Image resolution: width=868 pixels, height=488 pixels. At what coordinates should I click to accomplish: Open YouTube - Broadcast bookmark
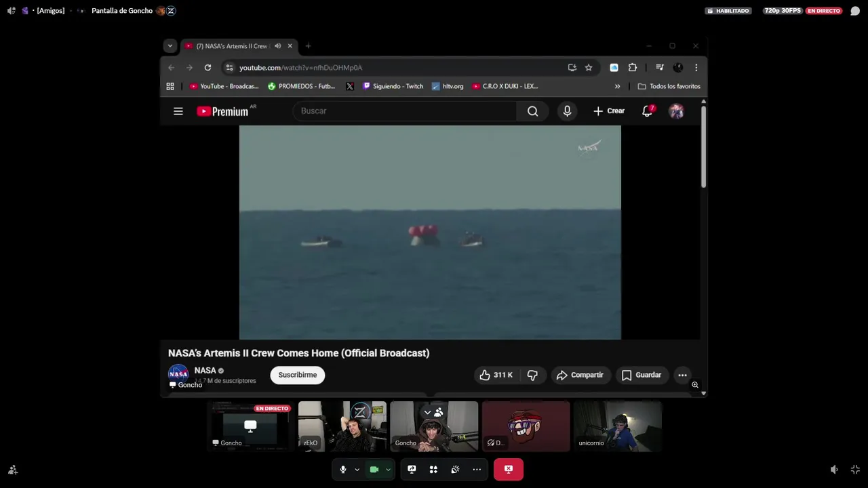pos(224,86)
